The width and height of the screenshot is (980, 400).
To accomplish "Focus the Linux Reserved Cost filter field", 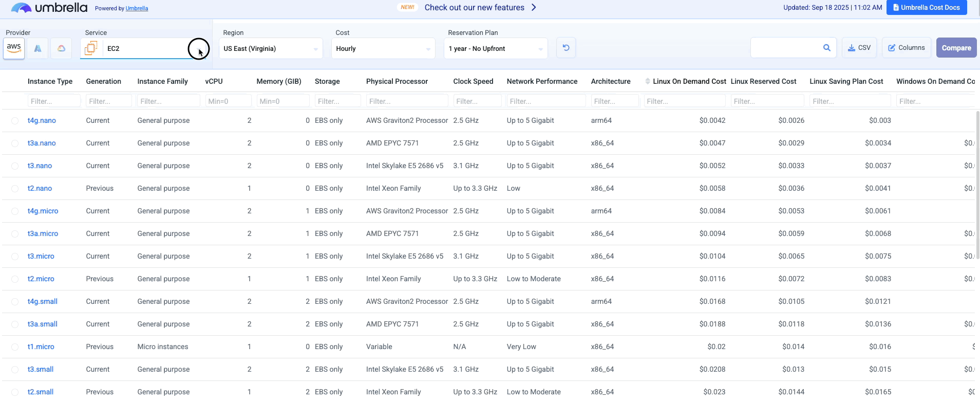I will (767, 101).
